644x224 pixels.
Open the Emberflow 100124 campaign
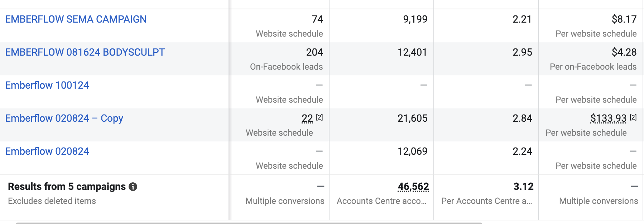(47, 85)
